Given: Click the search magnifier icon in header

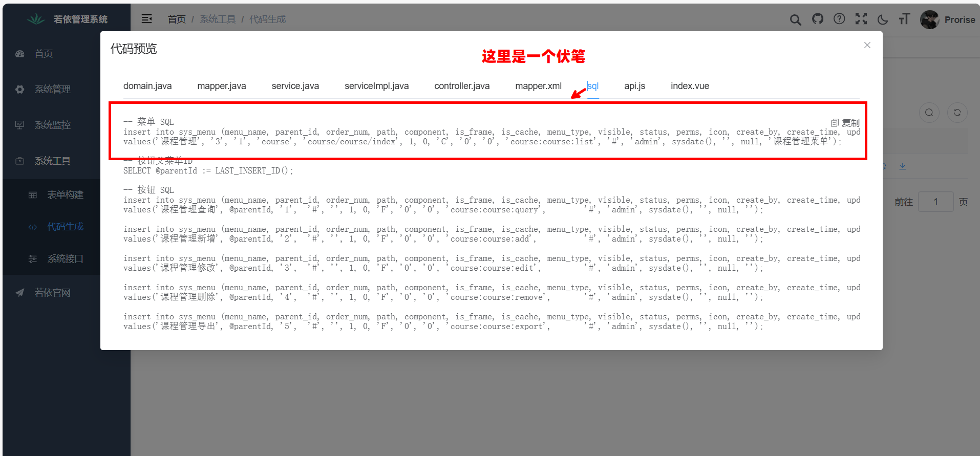Looking at the screenshot, I should tap(795, 20).
